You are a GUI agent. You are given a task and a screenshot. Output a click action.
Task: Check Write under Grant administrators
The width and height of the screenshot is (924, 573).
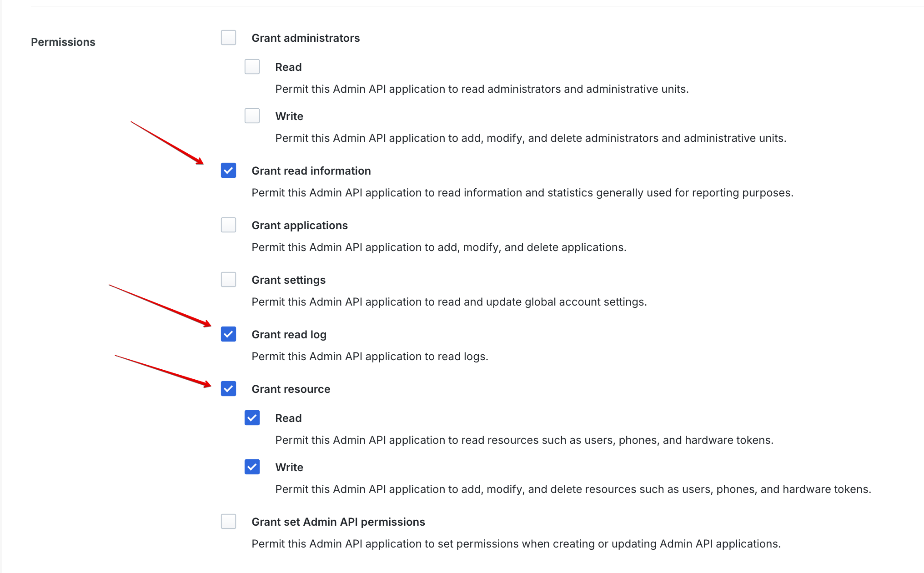coord(252,116)
